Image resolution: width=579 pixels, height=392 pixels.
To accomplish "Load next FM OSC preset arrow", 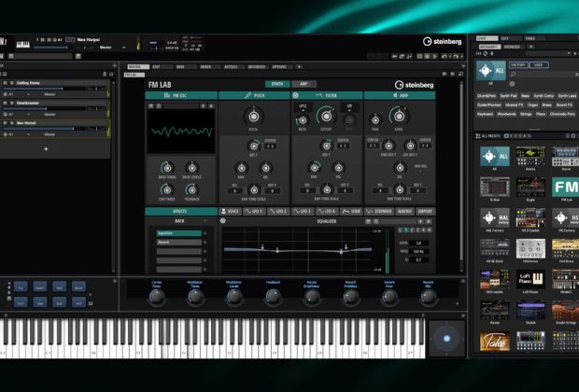I will (211, 106).
